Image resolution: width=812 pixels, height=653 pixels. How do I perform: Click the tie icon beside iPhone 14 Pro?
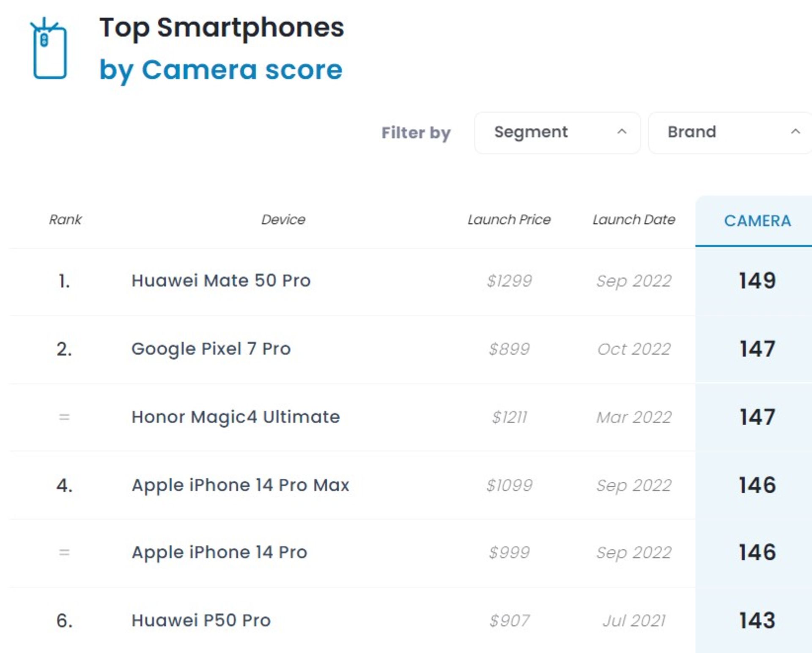point(64,553)
